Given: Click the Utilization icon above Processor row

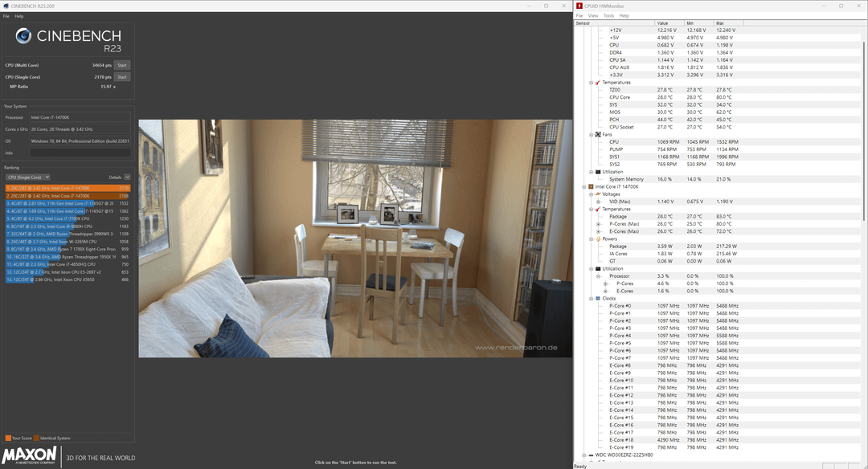Looking at the screenshot, I should tap(598, 269).
